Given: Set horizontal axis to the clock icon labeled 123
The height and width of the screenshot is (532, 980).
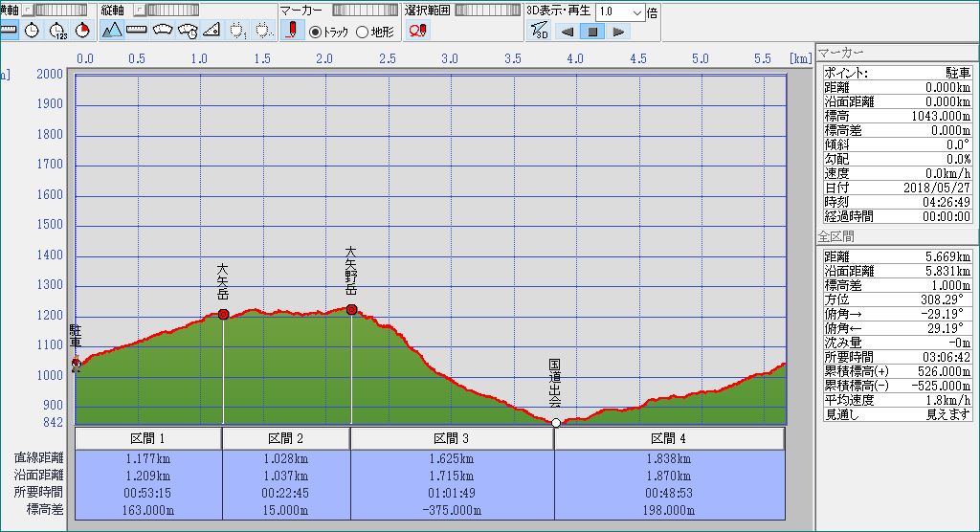Looking at the screenshot, I should tap(57, 30).
